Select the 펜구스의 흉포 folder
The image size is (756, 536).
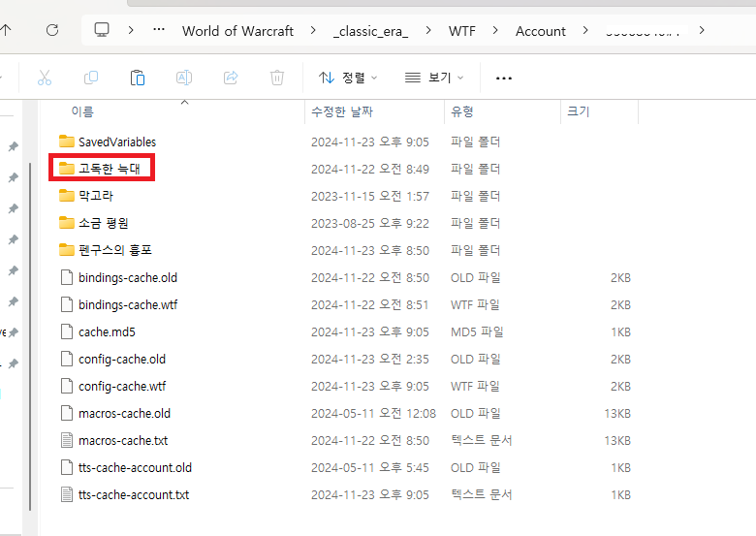click(x=105, y=250)
